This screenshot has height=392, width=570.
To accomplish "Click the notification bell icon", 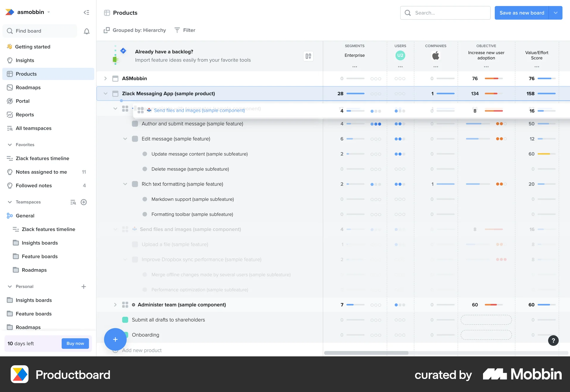I will [x=86, y=31].
